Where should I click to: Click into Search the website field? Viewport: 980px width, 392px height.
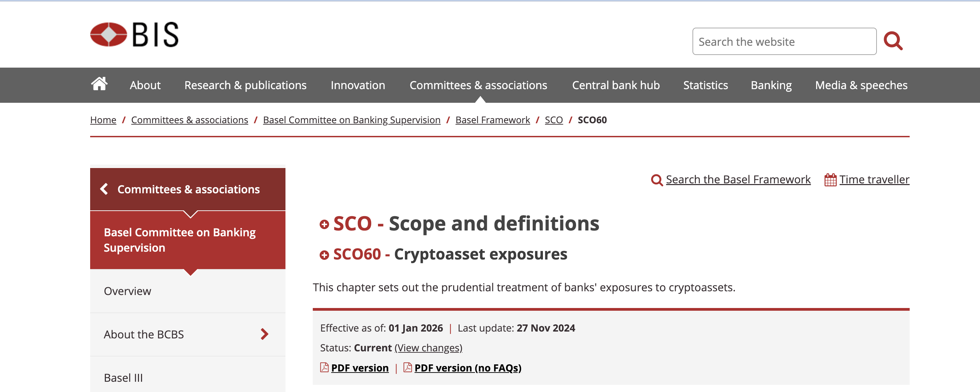(784, 41)
